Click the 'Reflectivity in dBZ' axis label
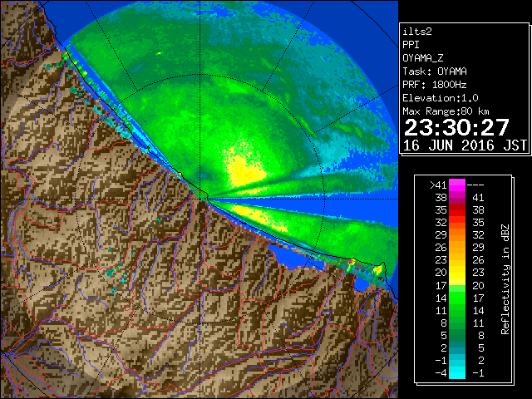 coord(505,279)
